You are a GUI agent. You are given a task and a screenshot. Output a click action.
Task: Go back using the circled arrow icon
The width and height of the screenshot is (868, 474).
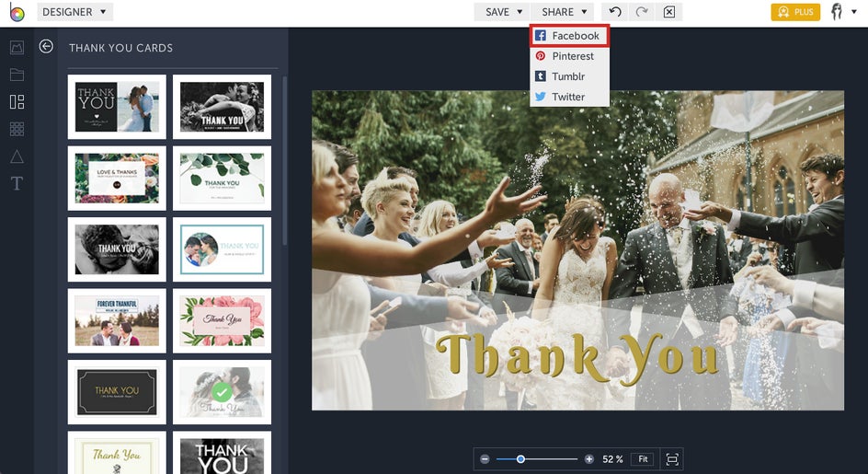(x=46, y=47)
